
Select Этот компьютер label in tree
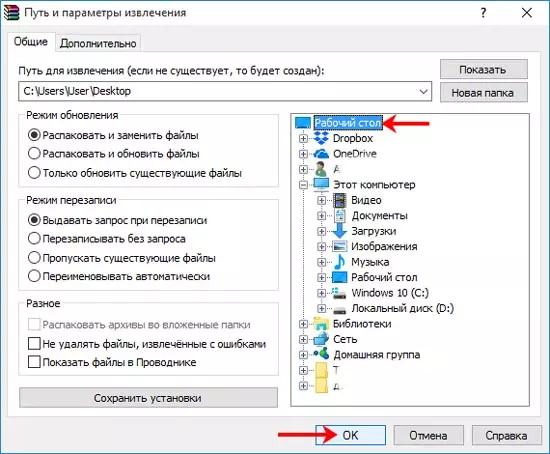coord(374,185)
